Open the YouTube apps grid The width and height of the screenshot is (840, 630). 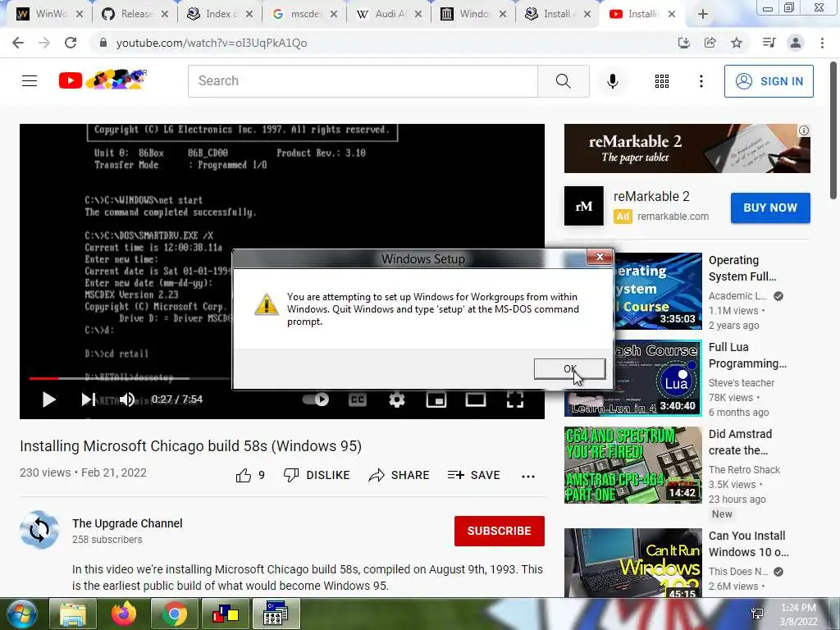(x=662, y=81)
